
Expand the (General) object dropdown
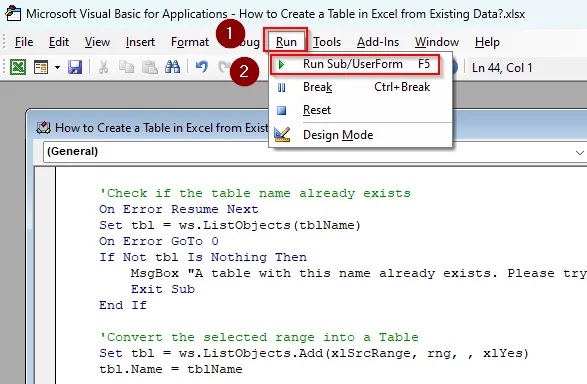click(314, 152)
